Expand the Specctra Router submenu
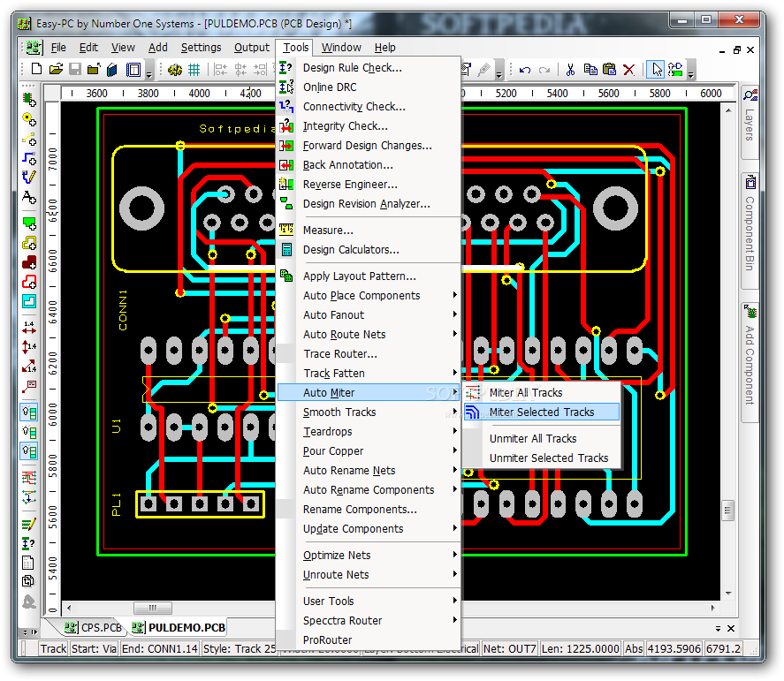Viewport: 784px width, 681px height. (x=369, y=621)
